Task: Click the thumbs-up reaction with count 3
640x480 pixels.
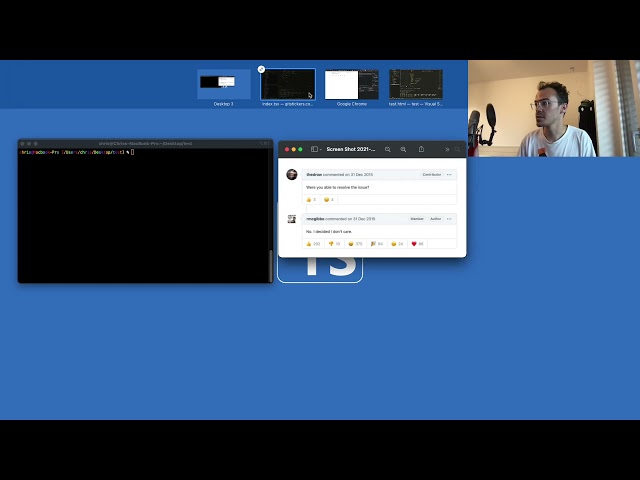Action: pyautogui.click(x=311, y=200)
